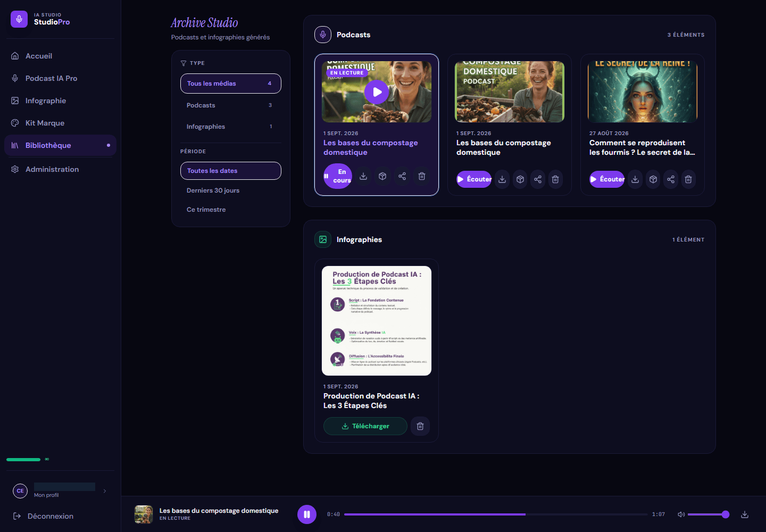Download the compostage podcast beside its Écouter button
This screenshot has height=532, width=766.
tap(502, 179)
